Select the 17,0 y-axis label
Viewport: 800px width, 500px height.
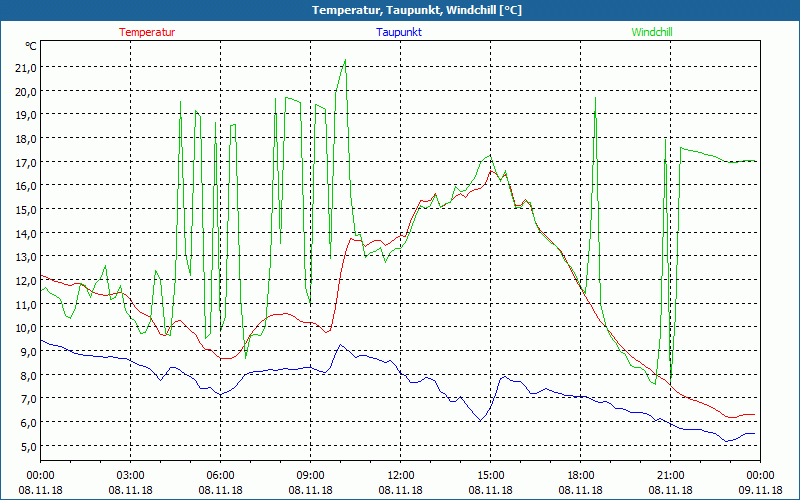[x=25, y=162]
